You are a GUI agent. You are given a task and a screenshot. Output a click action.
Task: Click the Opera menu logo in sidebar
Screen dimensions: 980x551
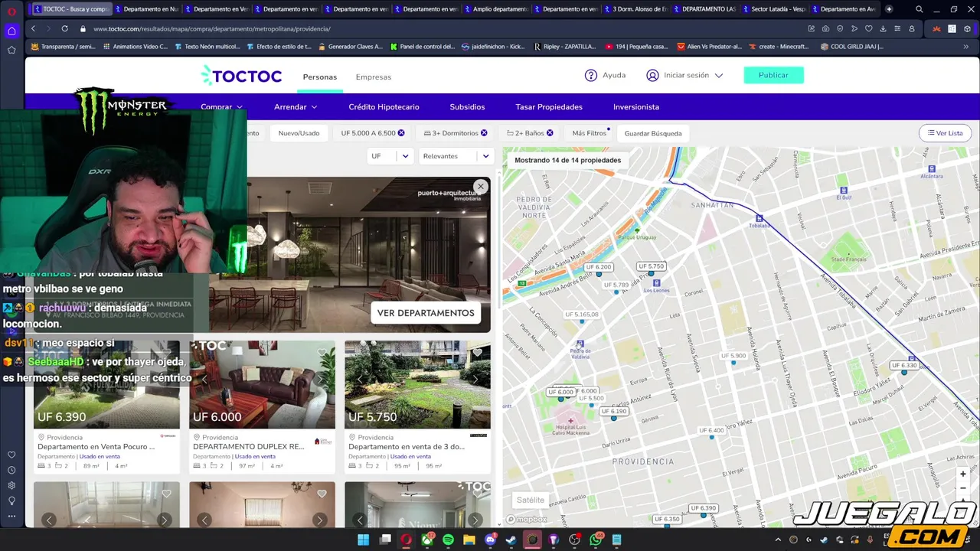[x=11, y=11]
